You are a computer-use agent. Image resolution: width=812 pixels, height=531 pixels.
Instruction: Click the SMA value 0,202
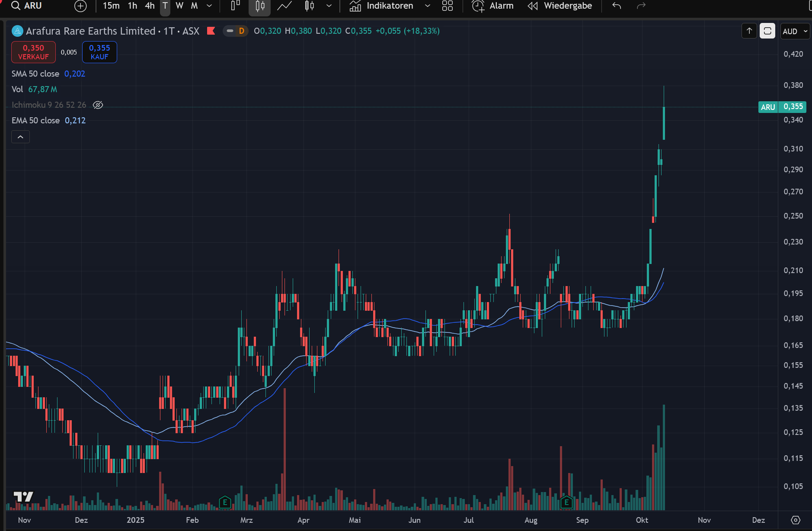tap(75, 74)
